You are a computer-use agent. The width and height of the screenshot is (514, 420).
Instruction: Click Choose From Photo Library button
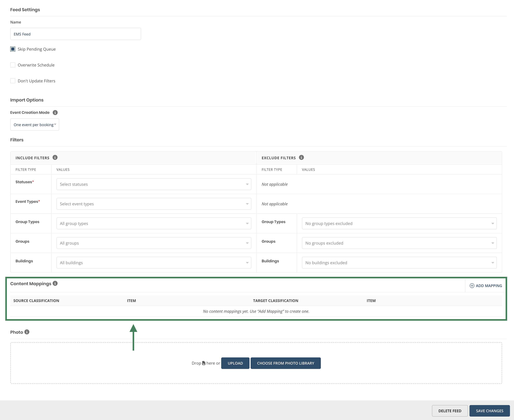click(x=286, y=363)
